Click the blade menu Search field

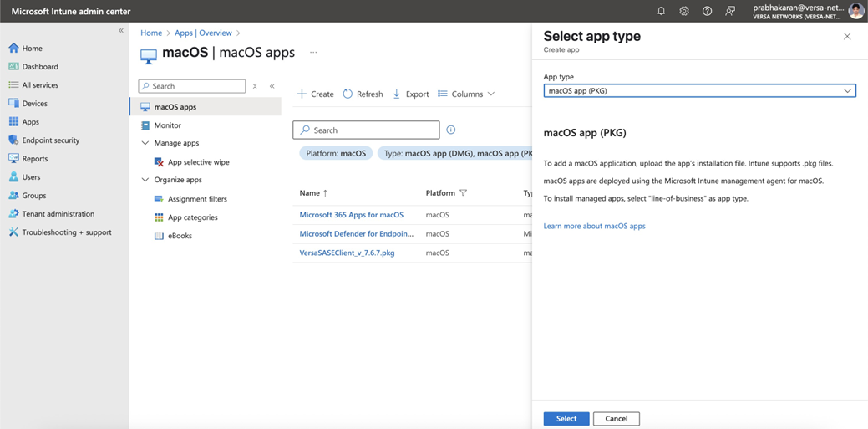pos(191,86)
